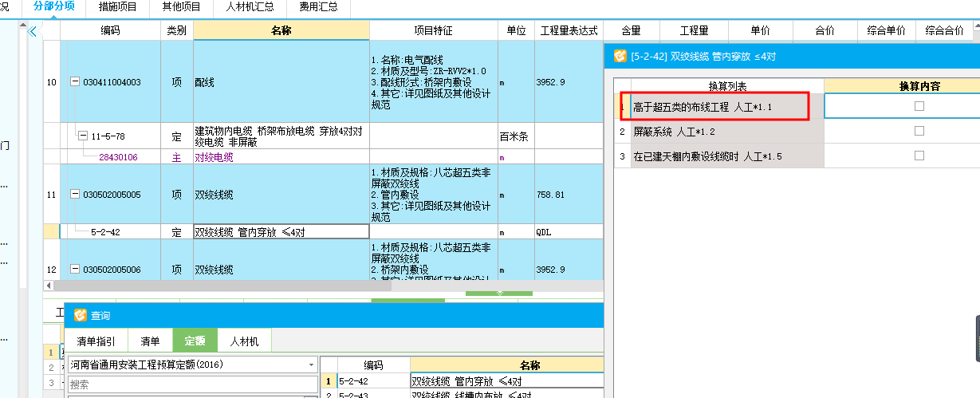Click the name cell 双绞线缆 管内穿放 ≤4对 in main table
Screen dimensions: 980x398
tap(281, 232)
